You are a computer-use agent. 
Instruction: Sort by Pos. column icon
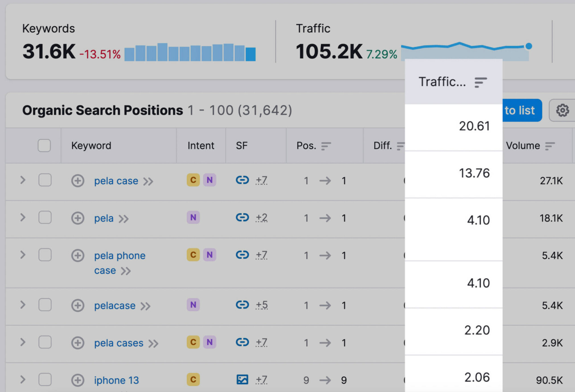(x=326, y=146)
